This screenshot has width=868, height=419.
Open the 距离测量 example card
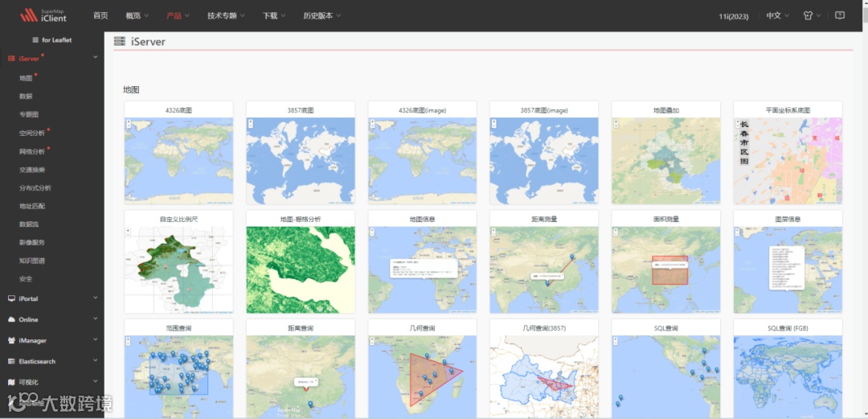544,261
